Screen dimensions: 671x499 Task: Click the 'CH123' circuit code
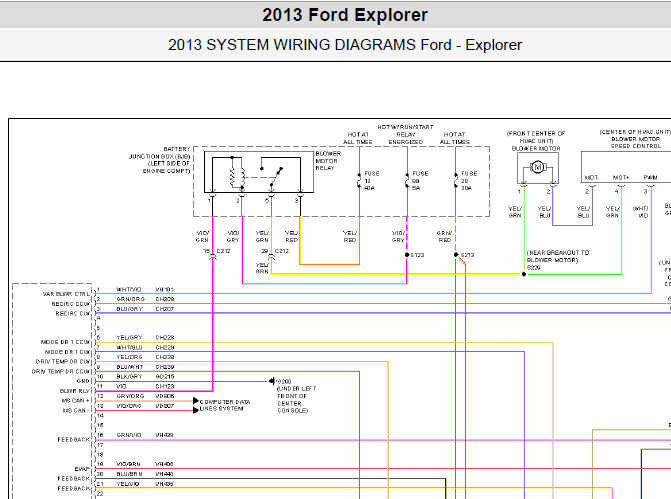point(164,386)
